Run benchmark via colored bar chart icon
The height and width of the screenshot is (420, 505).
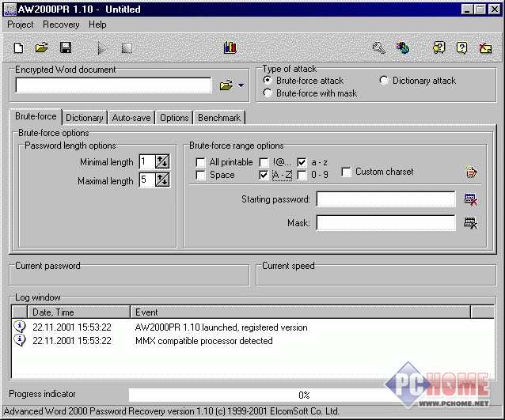click(230, 47)
